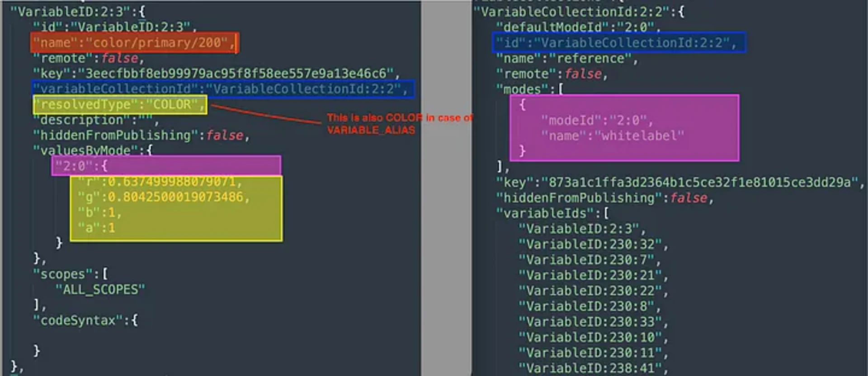Click the "a":1 value line

[x=96, y=228]
